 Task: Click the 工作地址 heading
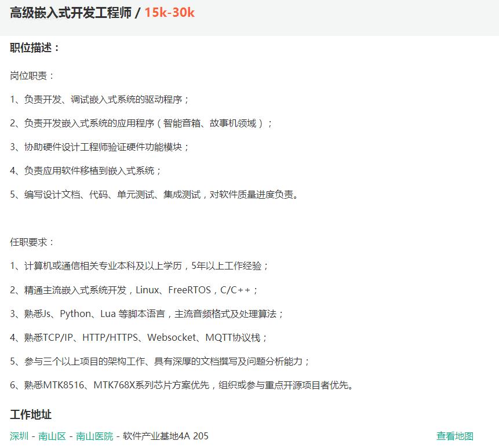(x=31, y=414)
